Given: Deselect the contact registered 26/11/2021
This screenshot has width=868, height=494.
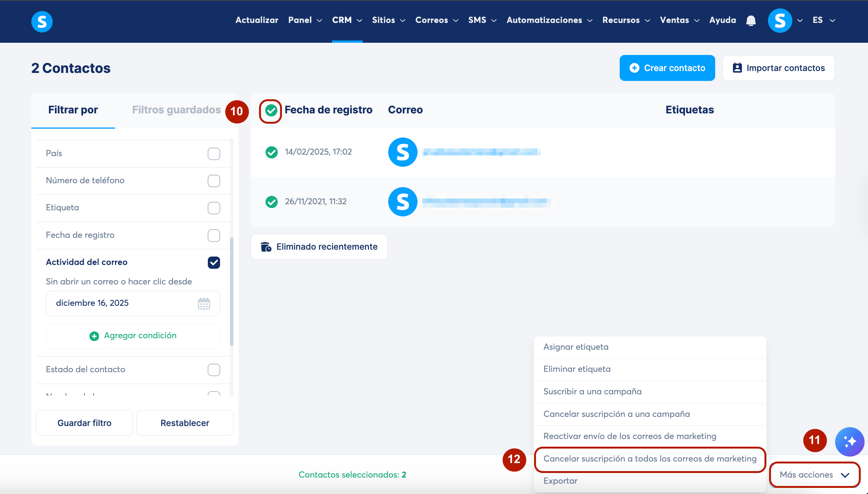Looking at the screenshot, I should pyautogui.click(x=271, y=202).
